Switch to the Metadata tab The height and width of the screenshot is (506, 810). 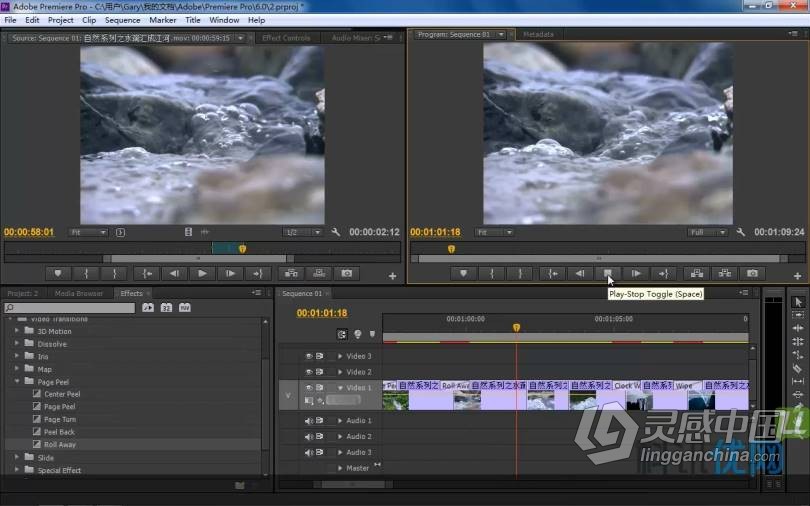tap(538, 34)
